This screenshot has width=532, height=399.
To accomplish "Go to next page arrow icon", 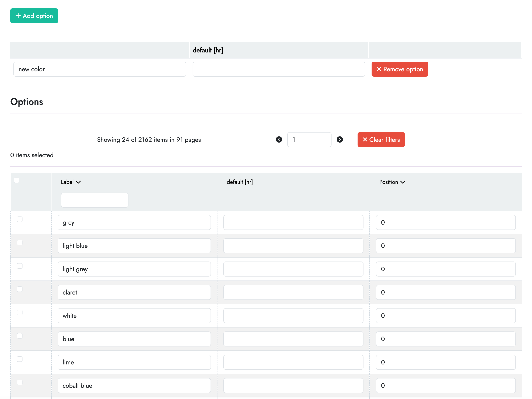I will click(x=340, y=140).
